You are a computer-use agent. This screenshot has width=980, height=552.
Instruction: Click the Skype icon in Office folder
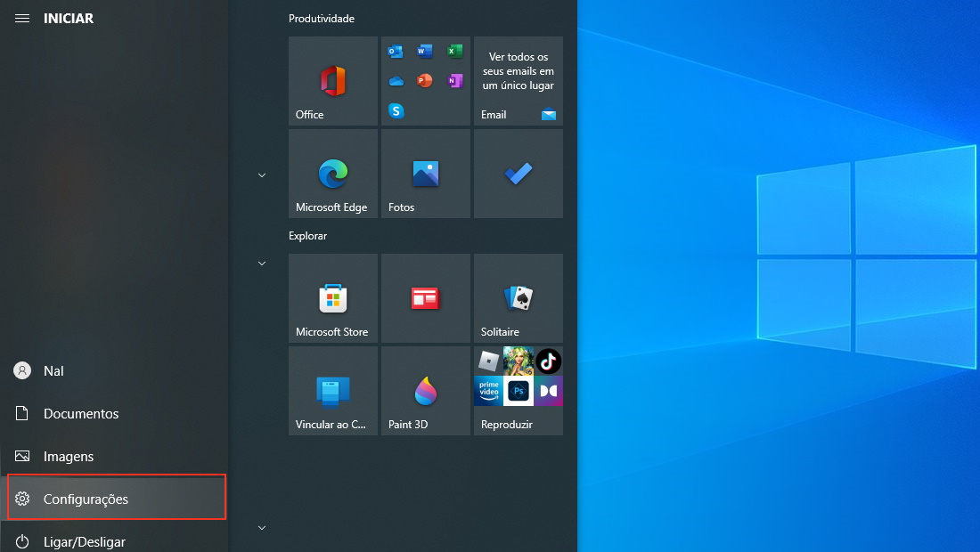pos(396,110)
